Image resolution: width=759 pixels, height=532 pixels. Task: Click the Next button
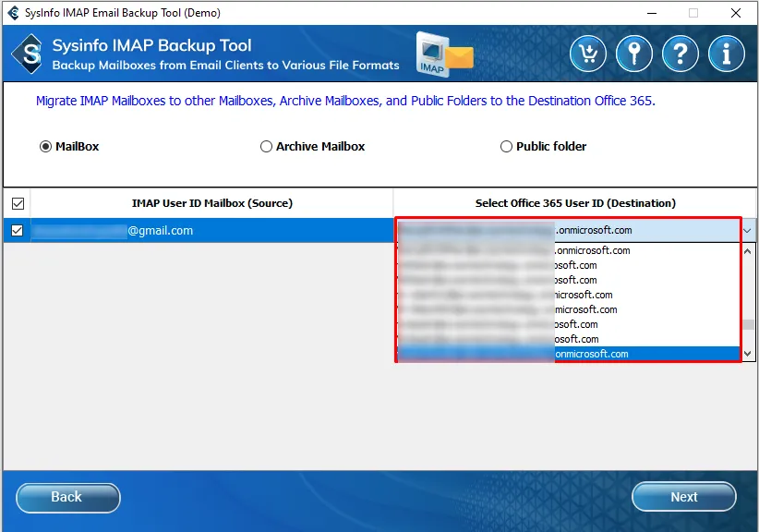[x=683, y=497]
